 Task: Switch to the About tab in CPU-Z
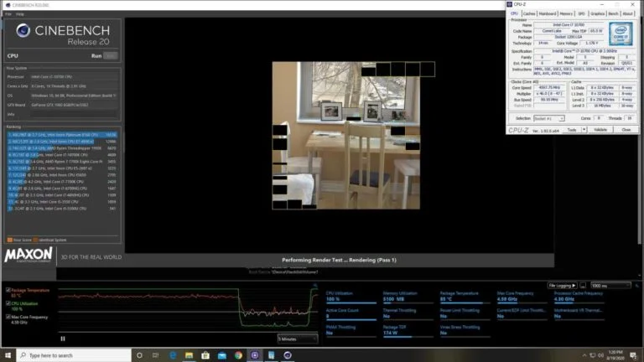pos(627,13)
